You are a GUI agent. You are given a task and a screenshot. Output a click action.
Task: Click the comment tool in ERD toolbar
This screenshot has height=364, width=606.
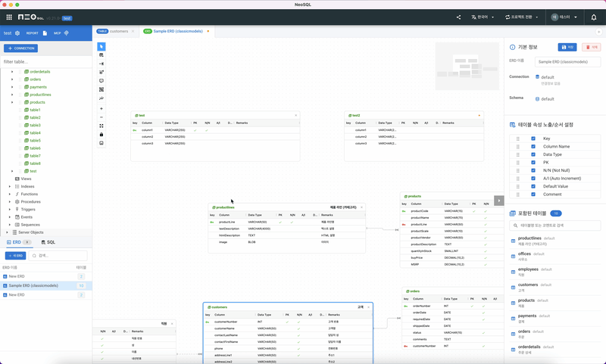[102, 81]
